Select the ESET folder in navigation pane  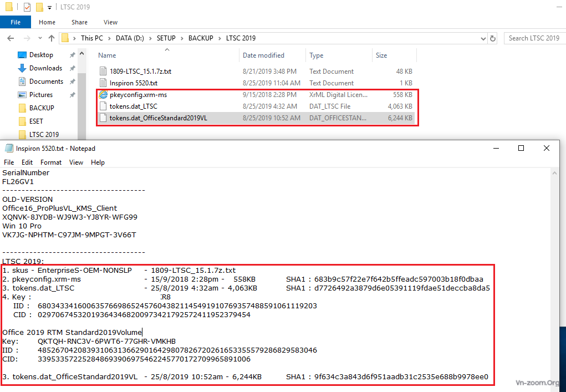tap(35, 121)
